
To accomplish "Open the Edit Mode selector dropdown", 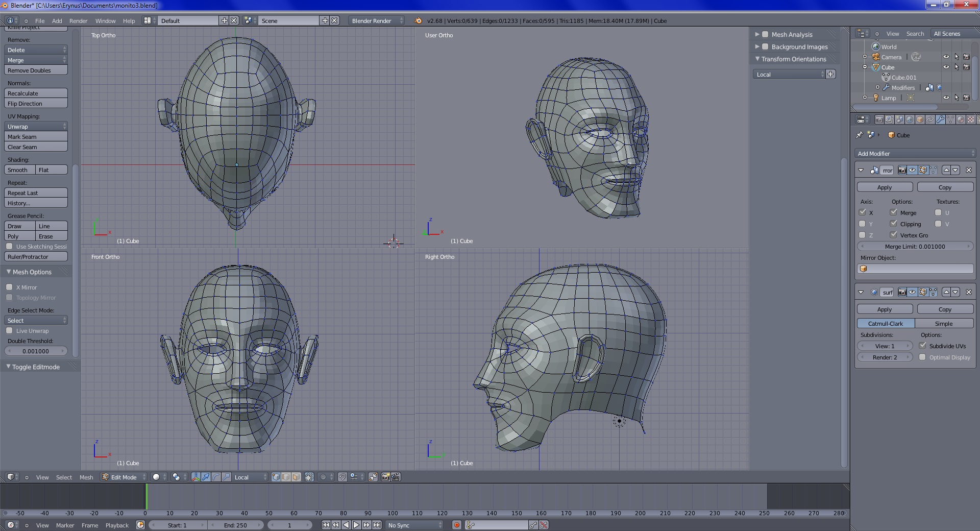I will 124,477.
